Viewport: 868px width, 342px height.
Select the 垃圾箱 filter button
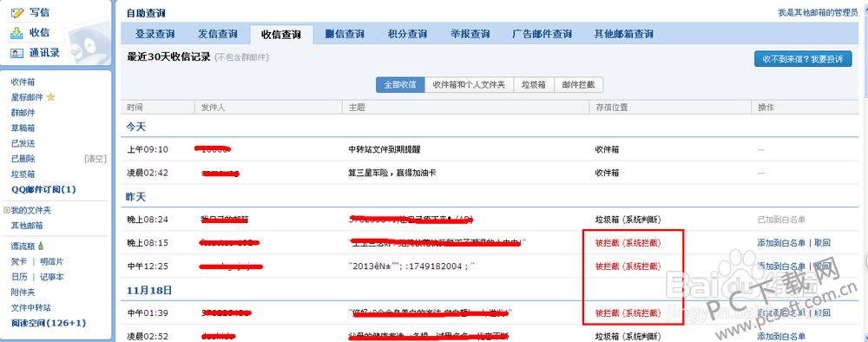click(534, 85)
